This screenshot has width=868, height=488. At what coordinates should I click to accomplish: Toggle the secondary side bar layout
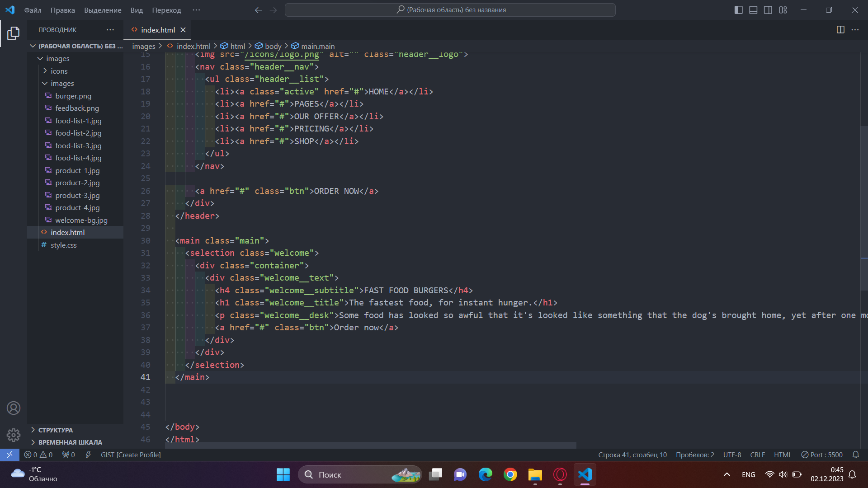click(x=768, y=10)
